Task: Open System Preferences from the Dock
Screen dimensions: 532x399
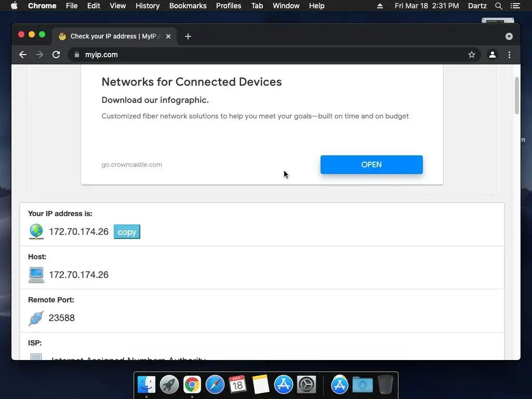Action: 307,385
